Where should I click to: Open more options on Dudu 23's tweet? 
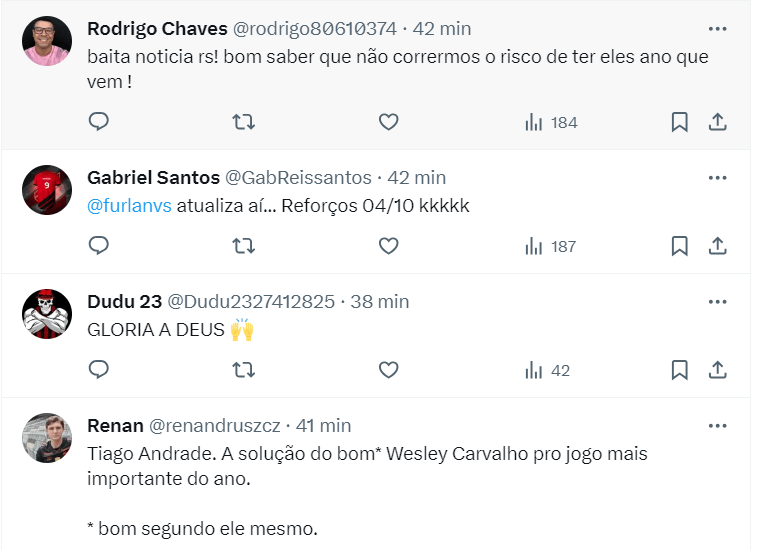click(717, 301)
